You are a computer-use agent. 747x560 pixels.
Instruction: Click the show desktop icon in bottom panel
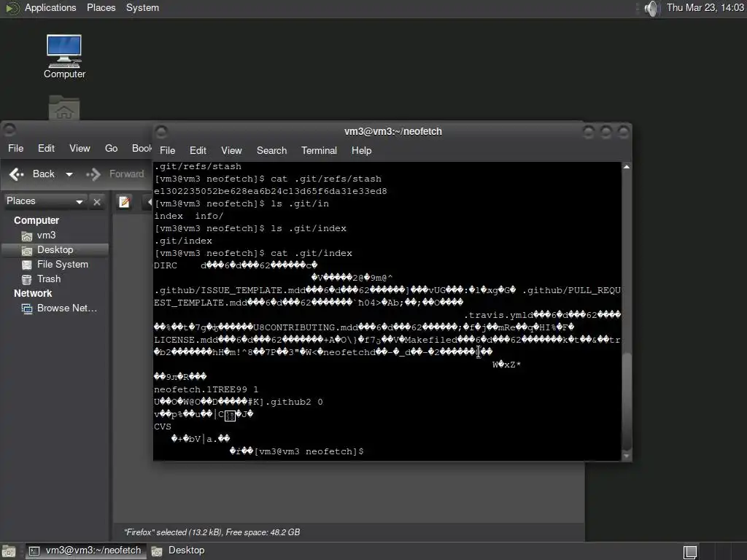(x=9, y=551)
